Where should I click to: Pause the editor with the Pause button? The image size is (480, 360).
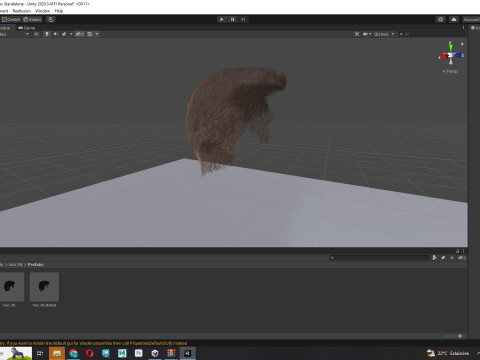(x=233, y=19)
